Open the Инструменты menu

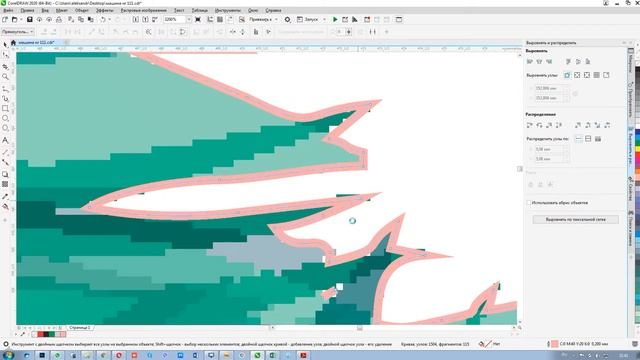tap(228, 10)
